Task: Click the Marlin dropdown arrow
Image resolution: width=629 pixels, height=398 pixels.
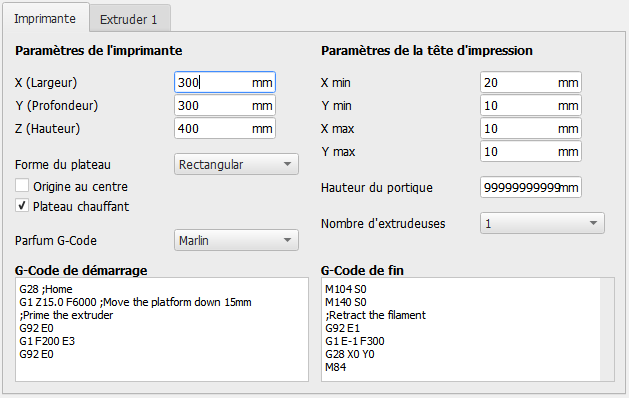Action: [287, 240]
